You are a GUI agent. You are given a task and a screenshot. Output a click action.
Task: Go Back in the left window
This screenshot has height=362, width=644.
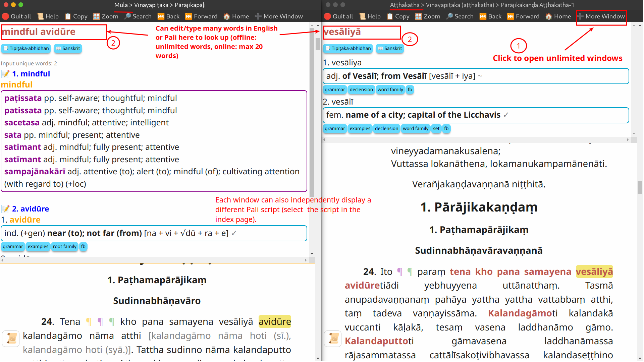(169, 16)
